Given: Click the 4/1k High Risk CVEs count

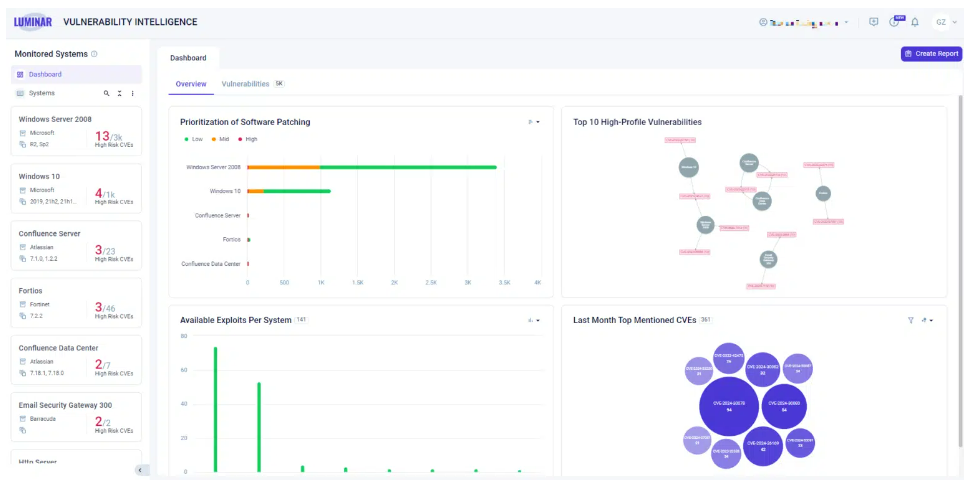Looking at the screenshot, I should (113, 196).
